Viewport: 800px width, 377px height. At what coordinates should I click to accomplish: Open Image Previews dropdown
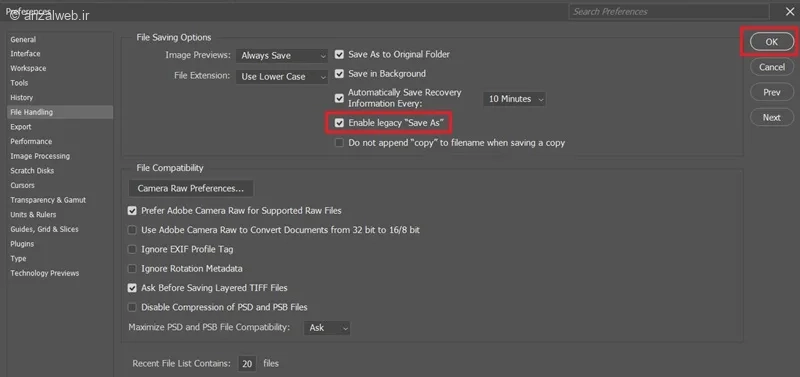click(282, 56)
